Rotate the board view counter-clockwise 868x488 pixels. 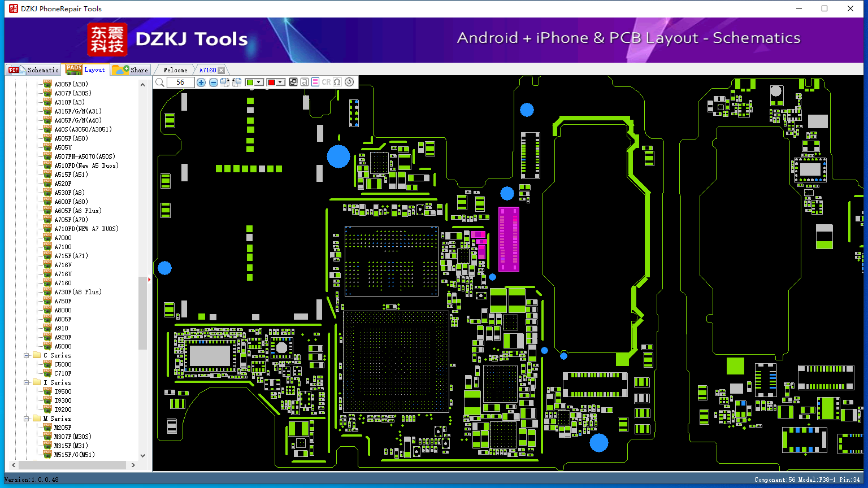click(237, 82)
